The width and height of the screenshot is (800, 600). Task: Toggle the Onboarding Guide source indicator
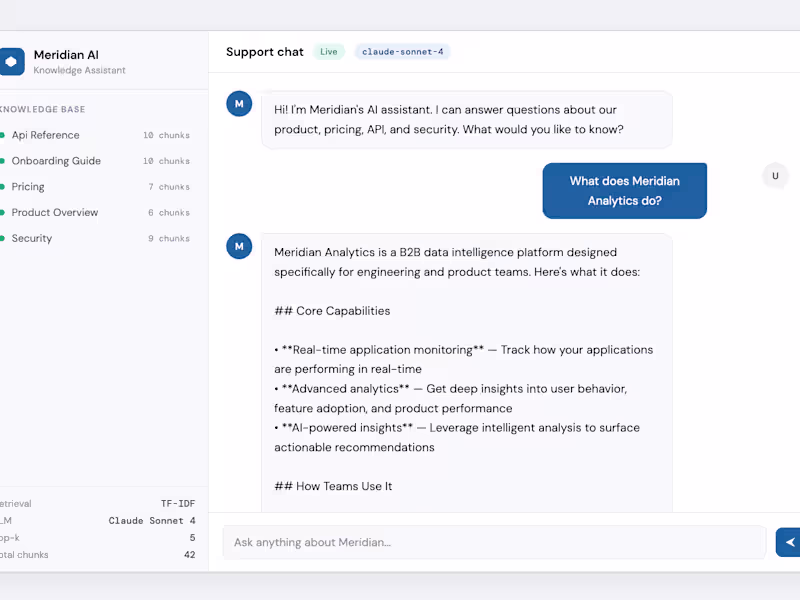[x=2, y=161]
